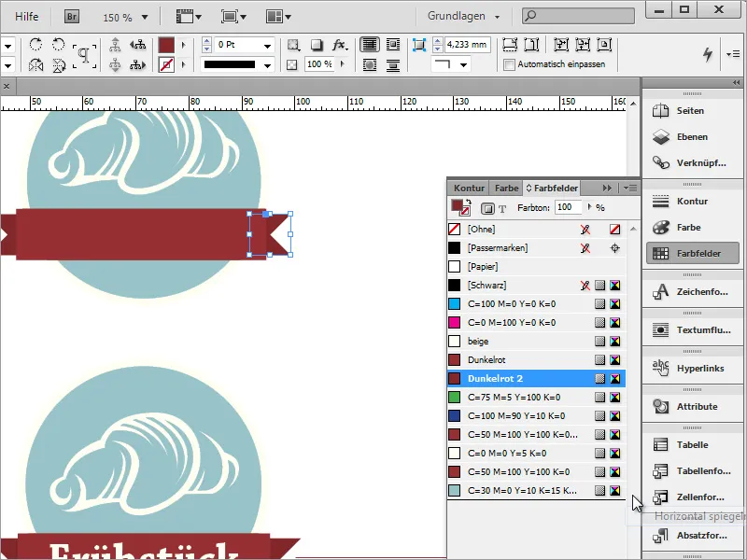This screenshot has height=560, width=747.
Task: Open Grundlagen workspace dropdown
Action: [463, 16]
